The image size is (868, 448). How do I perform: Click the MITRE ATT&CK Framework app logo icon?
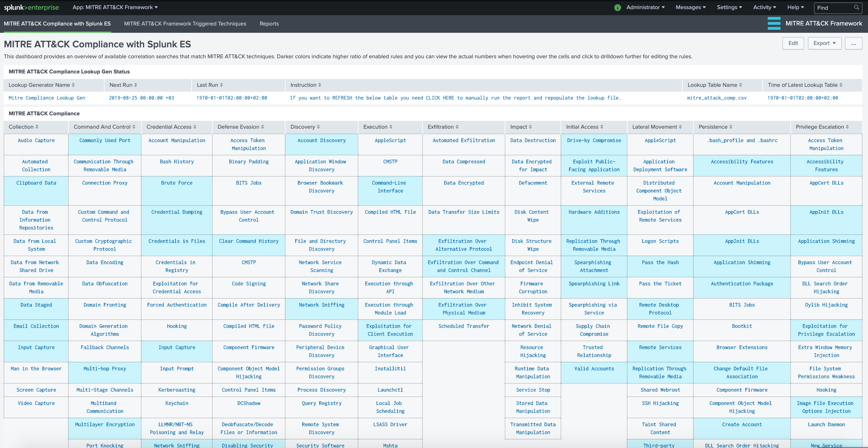[774, 23]
